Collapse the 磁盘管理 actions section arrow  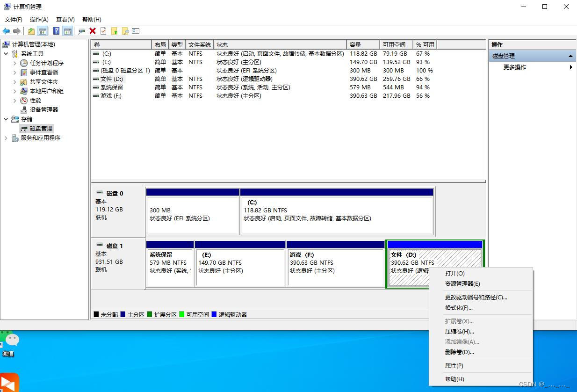(570, 56)
